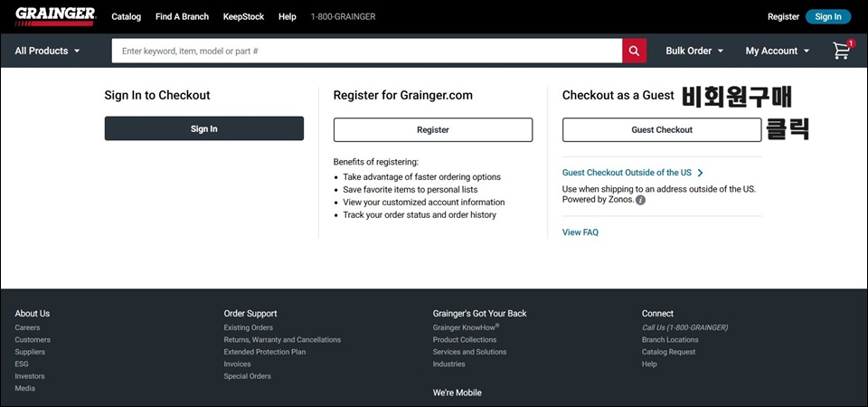
Task: Click the Checkout as a Guest heading
Action: [x=618, y=95]
